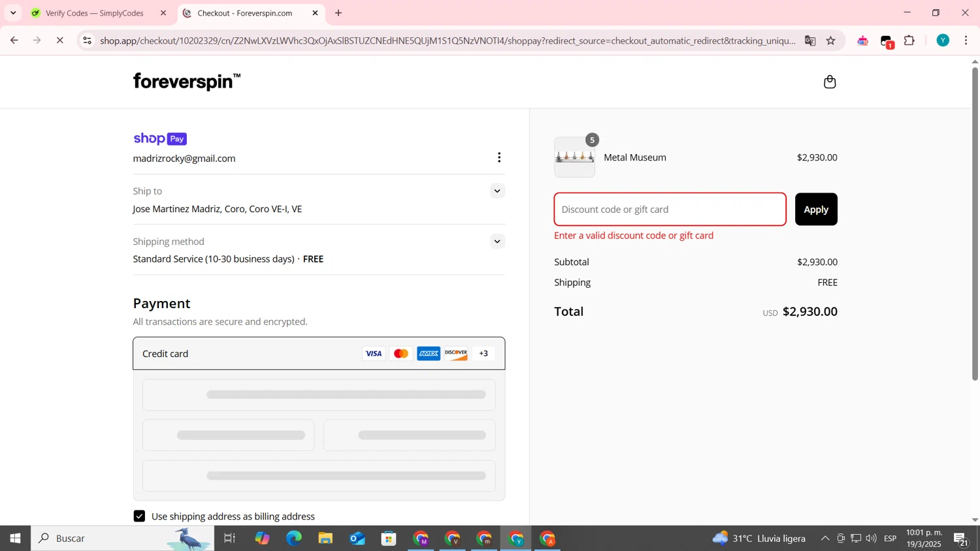Close the Verify Codes tab
The width and height of the screenshot is (980, 551).
click(x=163, y=13)
